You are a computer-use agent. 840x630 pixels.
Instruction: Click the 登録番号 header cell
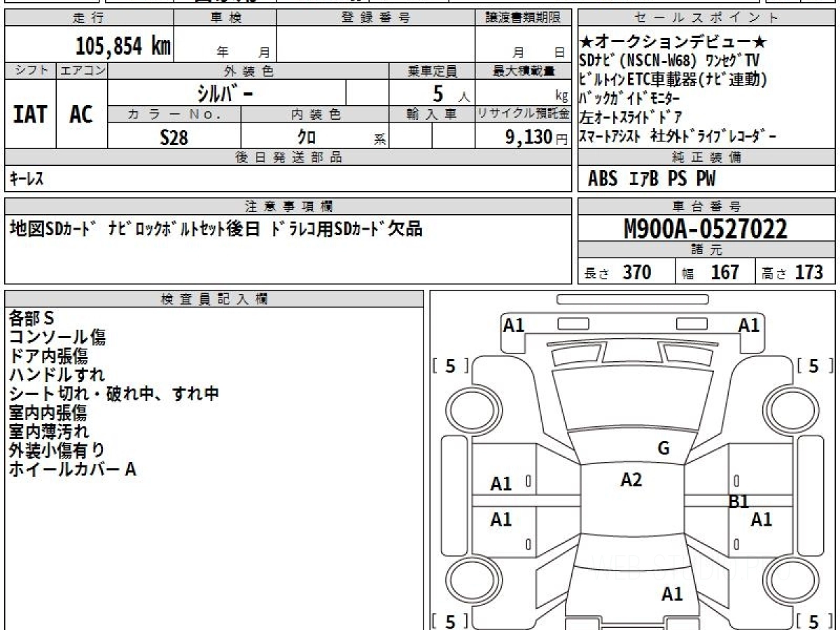[375, 18]
